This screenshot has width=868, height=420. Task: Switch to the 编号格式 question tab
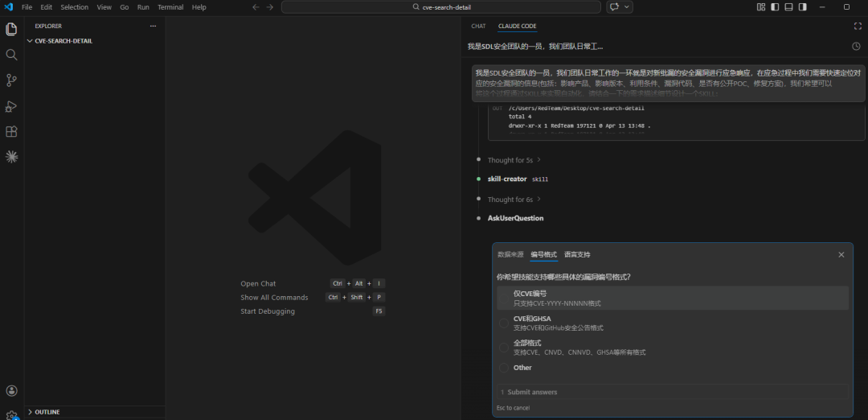pyautogui.click(x=543, y=255)
